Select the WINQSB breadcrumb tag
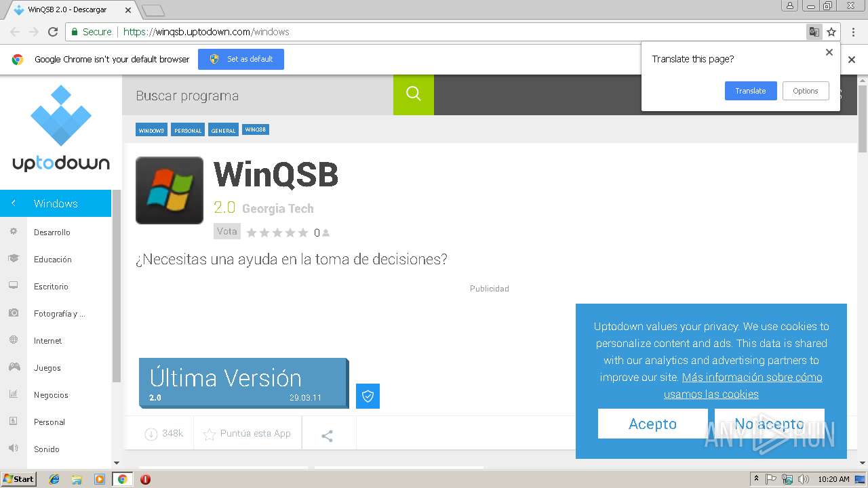 click(x=256, y=129)
